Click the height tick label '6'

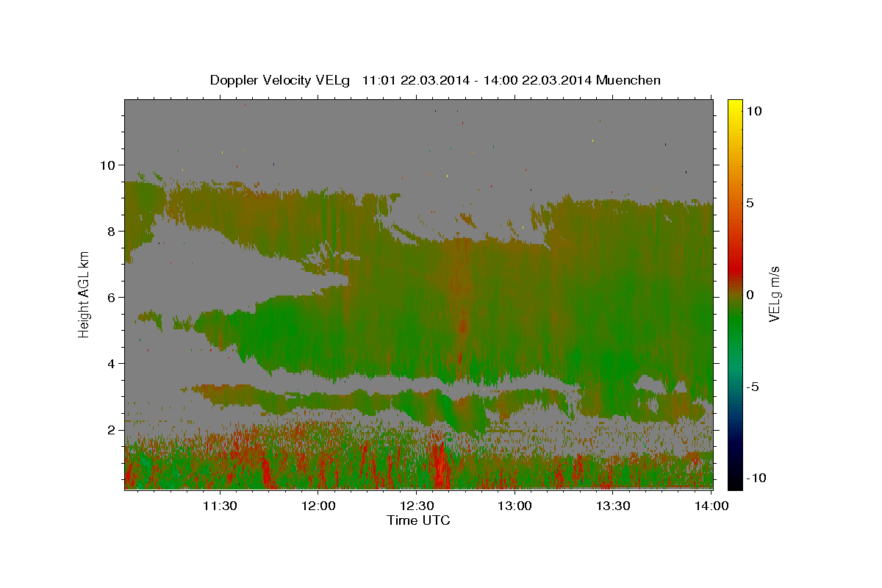click(111, 298)
